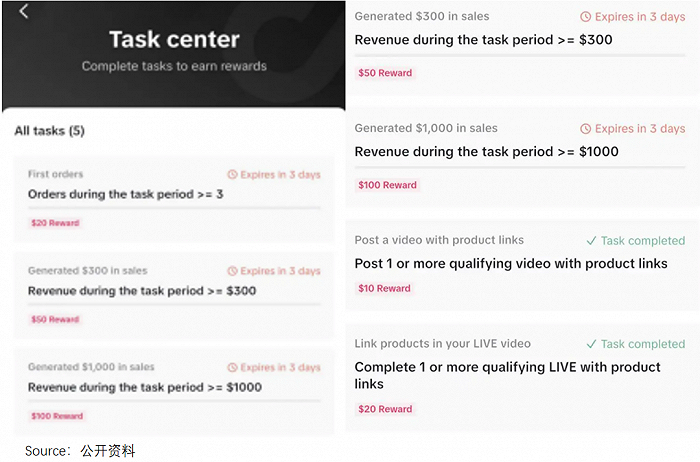700x462 pixels.
Task: Open the First orders task card
Action: pyautogui.click(x=174, y=198)
